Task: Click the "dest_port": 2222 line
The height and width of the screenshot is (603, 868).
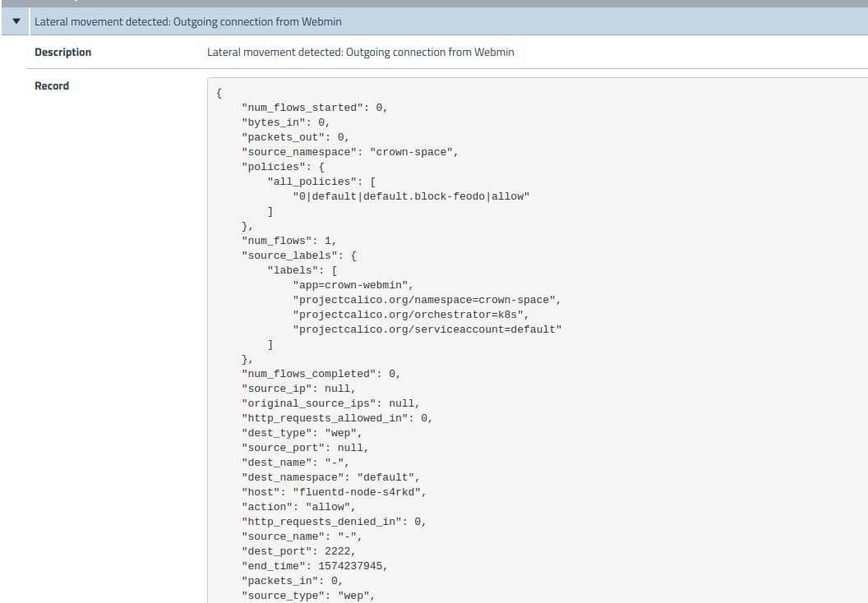Action: pos(298,551)
